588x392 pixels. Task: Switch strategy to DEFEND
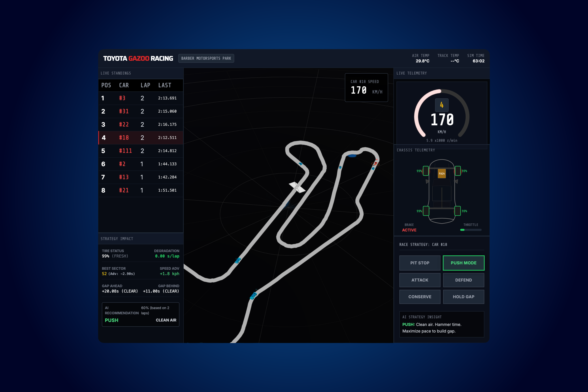click(x=464, y=280)
